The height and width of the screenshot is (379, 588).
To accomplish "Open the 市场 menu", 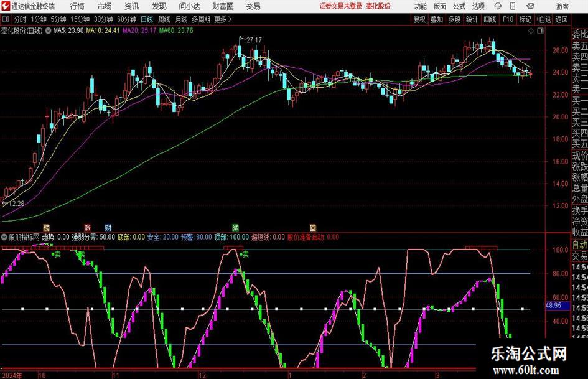I will (x=105, y=6).
